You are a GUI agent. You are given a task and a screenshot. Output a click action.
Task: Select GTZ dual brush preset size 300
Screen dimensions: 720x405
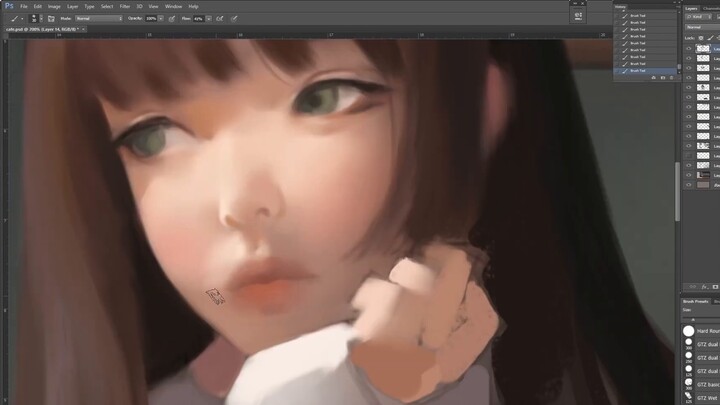pyautogui.click(x=701, y=344)
